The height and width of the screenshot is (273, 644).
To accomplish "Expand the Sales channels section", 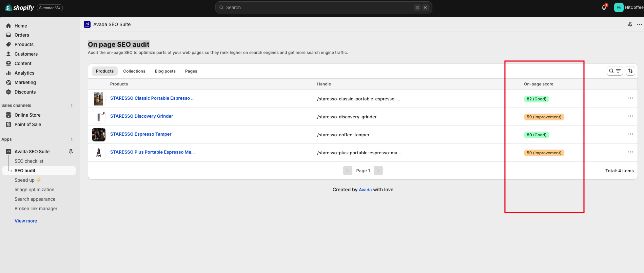I will click(x=72, y=105).
